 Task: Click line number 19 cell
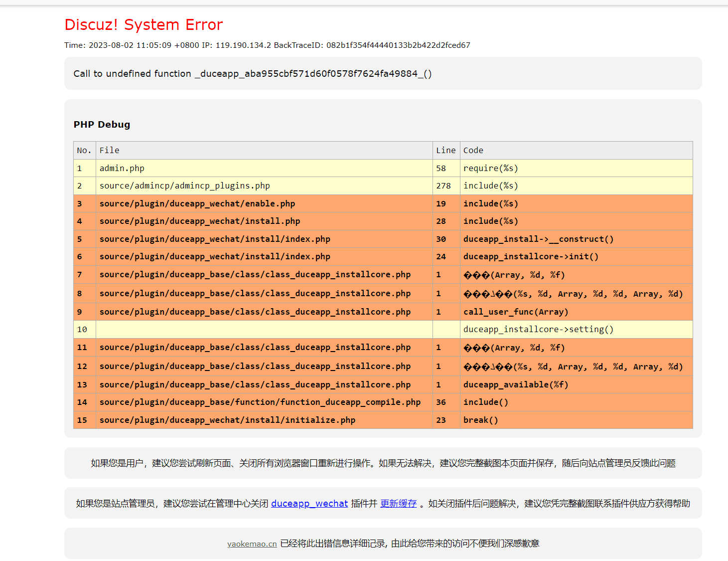point(446,203)
